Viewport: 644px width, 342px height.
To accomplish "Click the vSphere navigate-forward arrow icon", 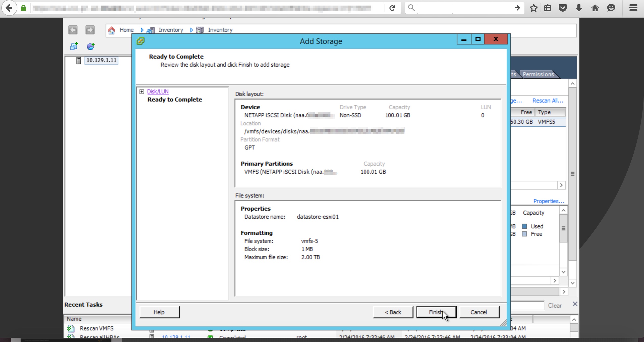I will [x=90, y=30].
